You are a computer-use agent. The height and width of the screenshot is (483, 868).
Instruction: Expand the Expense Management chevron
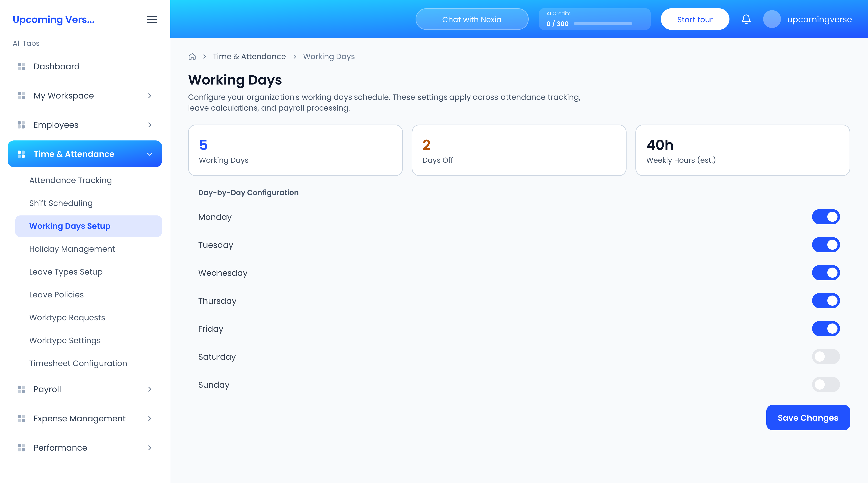(150, 419)
